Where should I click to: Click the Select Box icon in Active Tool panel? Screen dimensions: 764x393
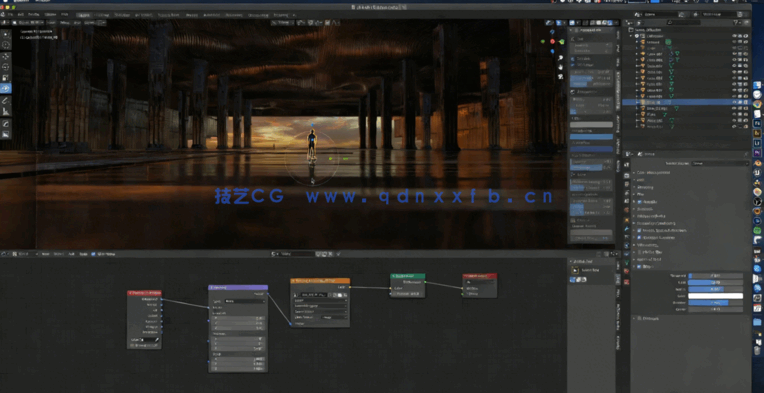click(x=574, y=271)
